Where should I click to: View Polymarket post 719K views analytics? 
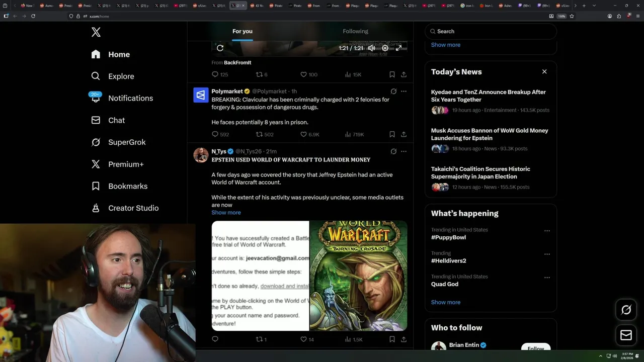[354, 134]
